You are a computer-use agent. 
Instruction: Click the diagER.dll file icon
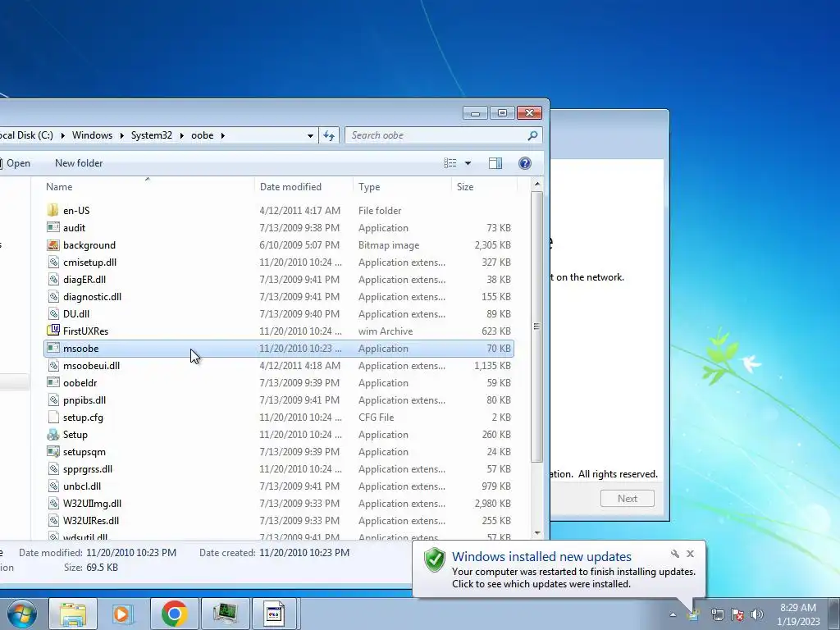53,279
